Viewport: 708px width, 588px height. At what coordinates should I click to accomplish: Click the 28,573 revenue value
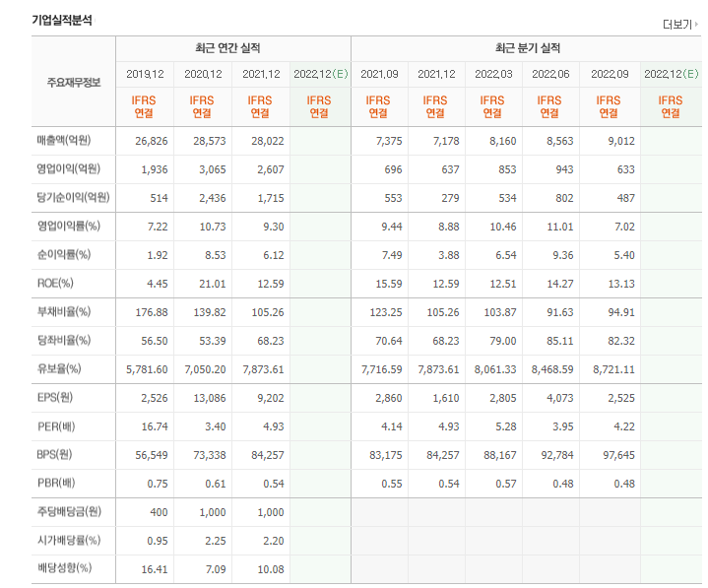[210, 141]
